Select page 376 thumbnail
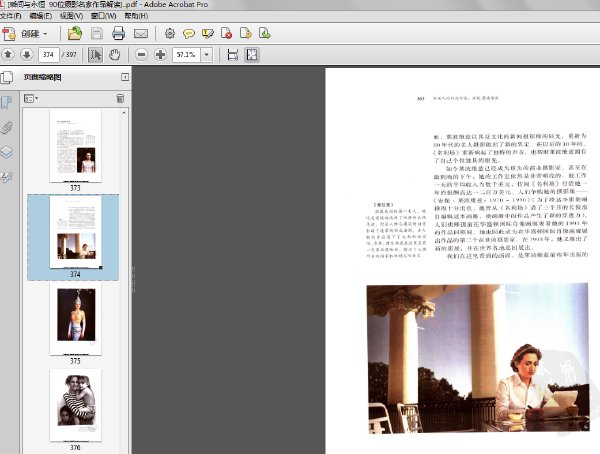 coord(75,405)
